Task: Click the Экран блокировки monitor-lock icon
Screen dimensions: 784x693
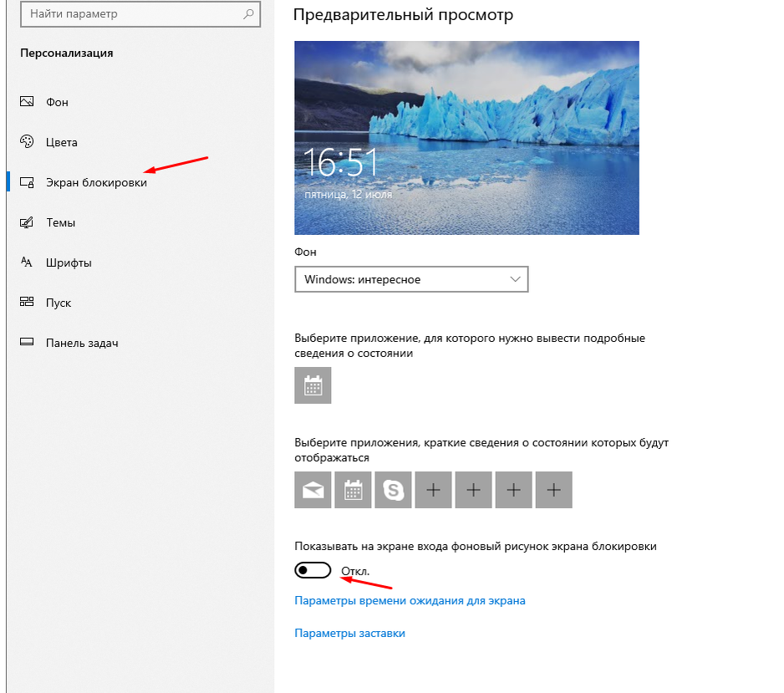Action: click(27, 182)
